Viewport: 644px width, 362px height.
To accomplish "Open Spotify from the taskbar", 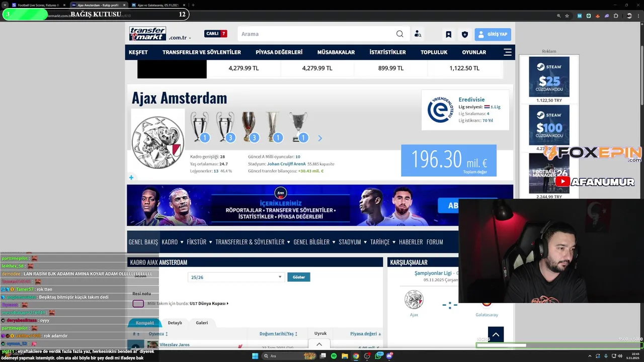I will coord(334,356).
